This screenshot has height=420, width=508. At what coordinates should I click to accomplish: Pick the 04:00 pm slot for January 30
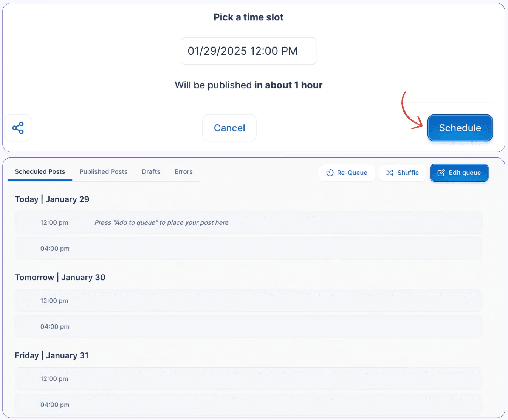coord(248,326)
